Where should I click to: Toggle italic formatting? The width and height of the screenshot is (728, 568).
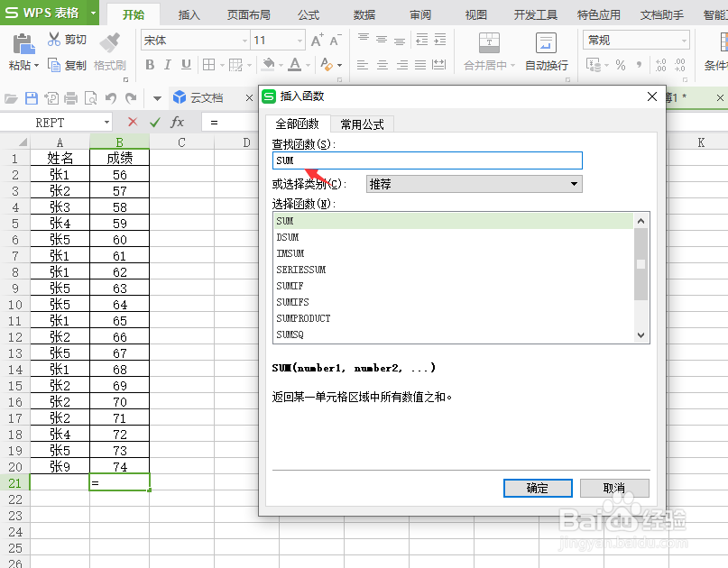click(166, 65)
